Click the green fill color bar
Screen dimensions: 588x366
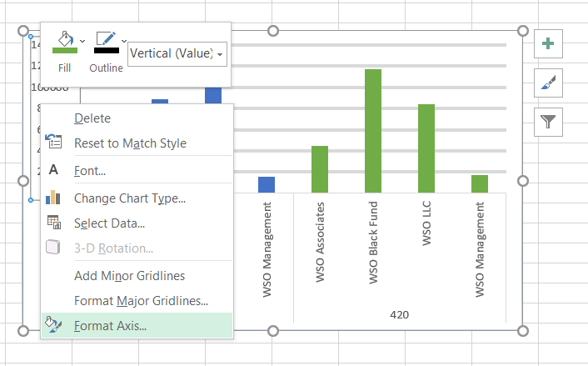(64, 52)
